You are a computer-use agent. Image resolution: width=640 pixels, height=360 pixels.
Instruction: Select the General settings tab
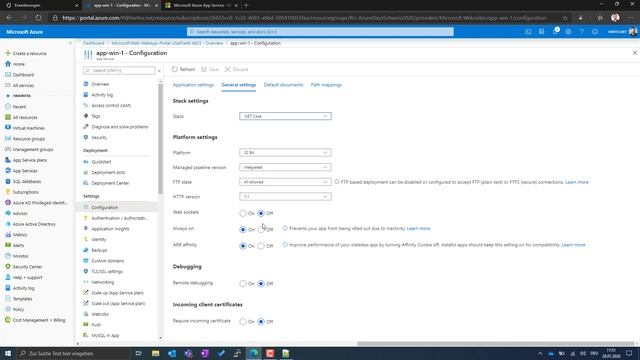(239, 85)
